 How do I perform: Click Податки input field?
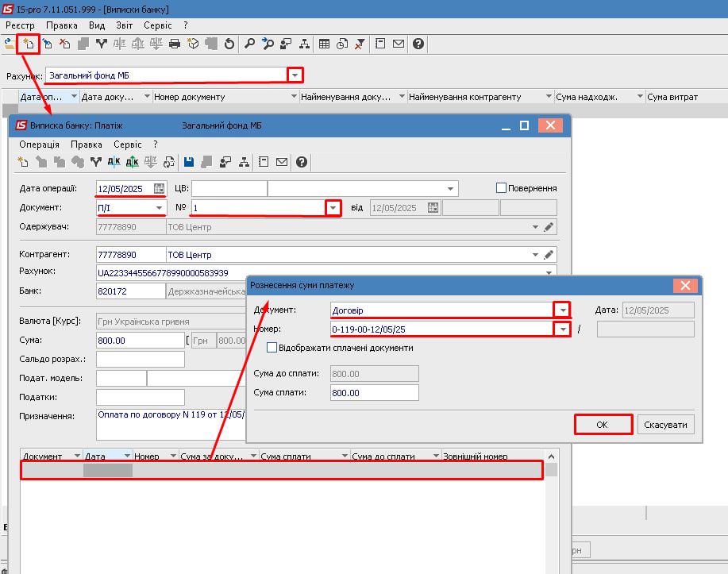point(141,397)
